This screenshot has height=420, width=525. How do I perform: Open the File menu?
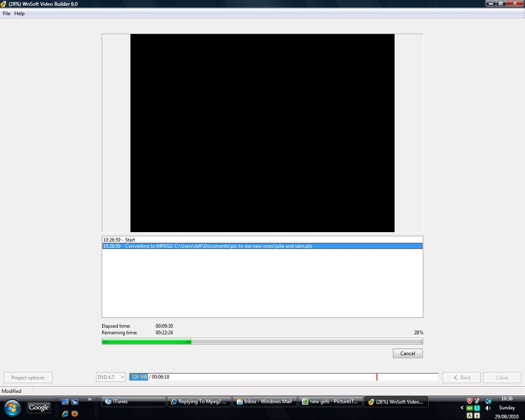7,14
